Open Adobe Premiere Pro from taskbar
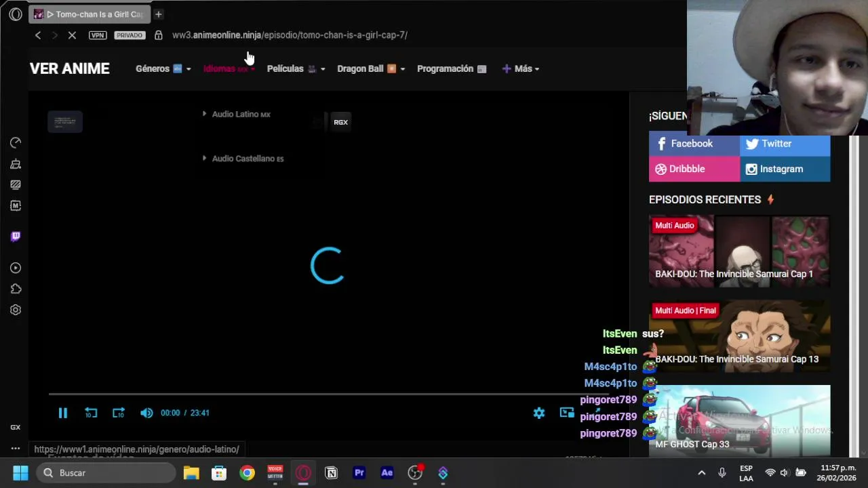The width and height of the screenshot is (868, 488). (359, 473)
